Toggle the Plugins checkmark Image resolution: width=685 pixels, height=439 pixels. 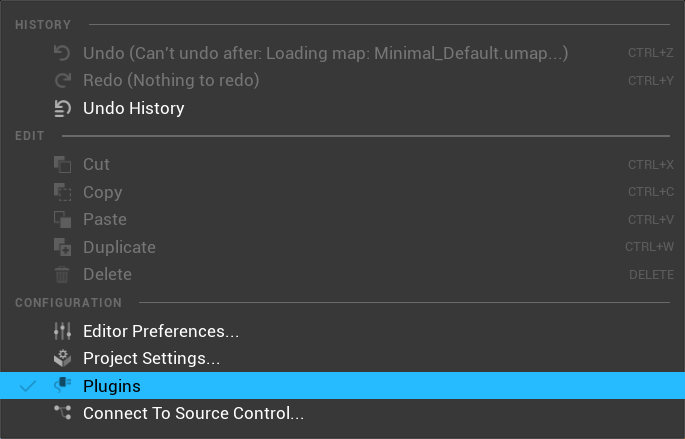pos(28,386)
